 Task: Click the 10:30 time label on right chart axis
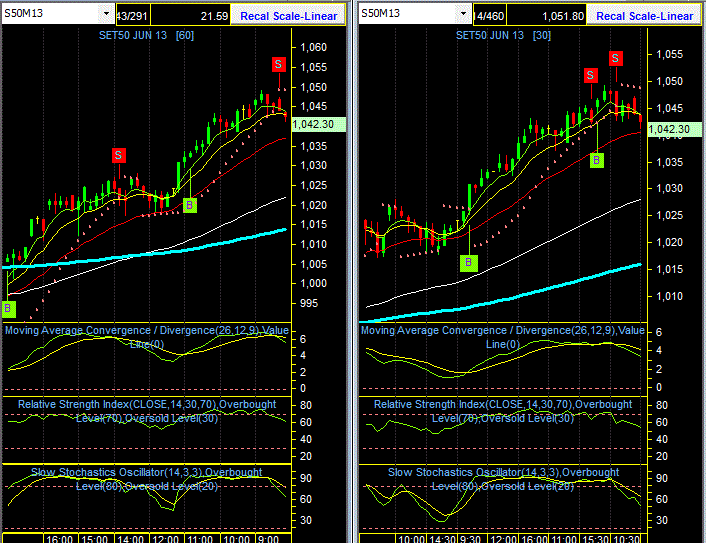(626, 538)
